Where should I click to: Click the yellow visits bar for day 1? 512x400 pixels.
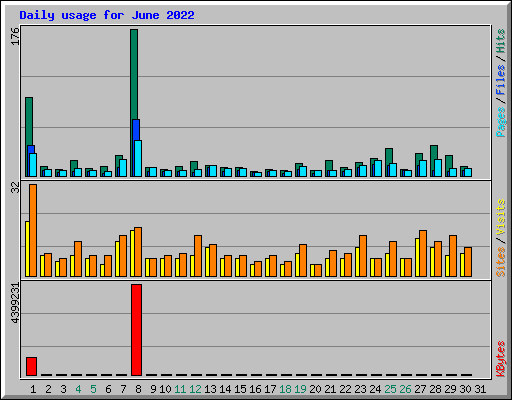pos(27,249)
